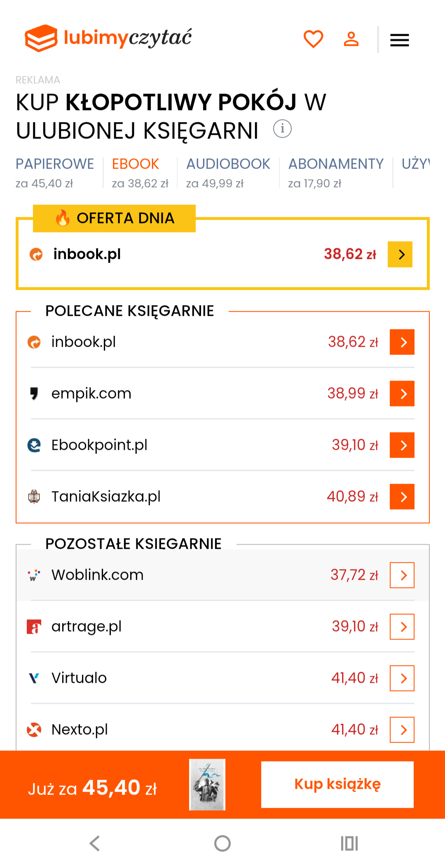Tap the orange arrow next to empik.com

(x=402, y=393)
